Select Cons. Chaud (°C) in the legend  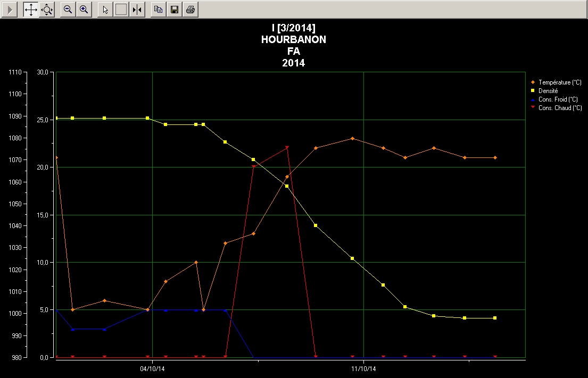[x=560, y=108]
